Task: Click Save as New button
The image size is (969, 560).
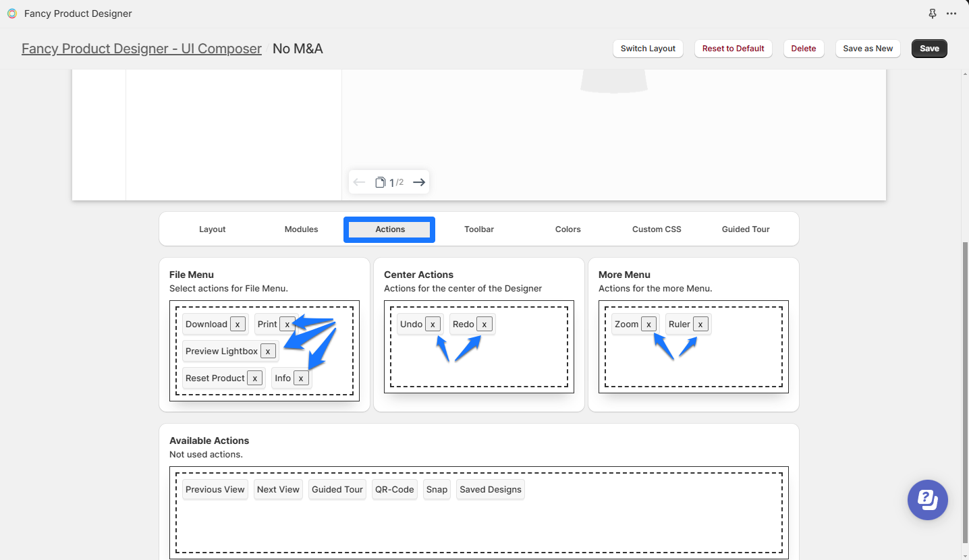Action: pyautogui.click(x=868, y=49)
